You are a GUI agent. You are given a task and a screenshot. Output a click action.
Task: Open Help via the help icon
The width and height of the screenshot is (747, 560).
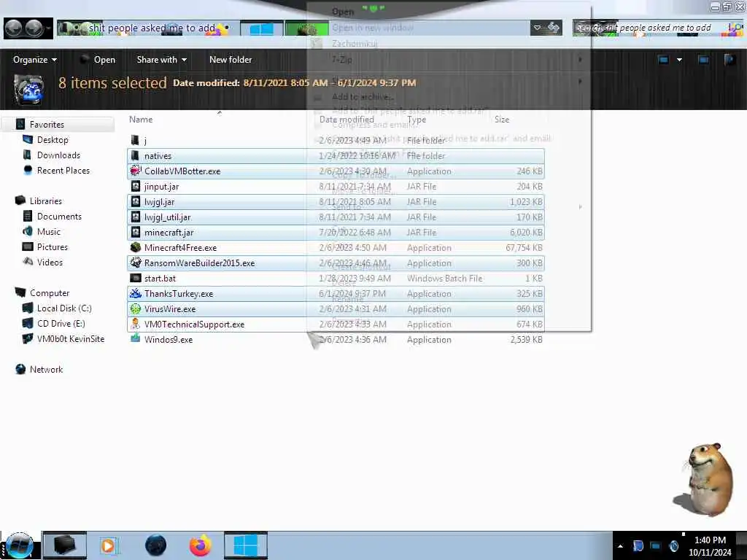point(729,60)
